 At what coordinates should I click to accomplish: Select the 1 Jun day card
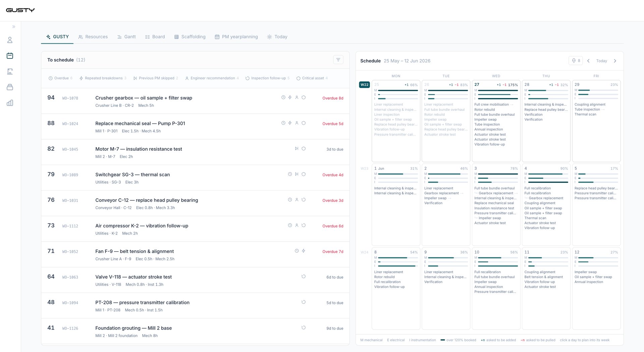[396, 205]
